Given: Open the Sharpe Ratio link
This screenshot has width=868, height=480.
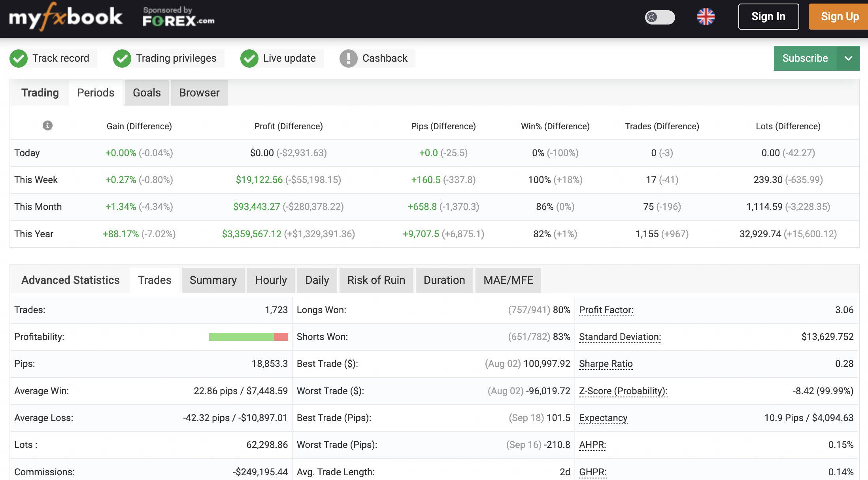Looking at the screenshot, I should coord(606,364).
